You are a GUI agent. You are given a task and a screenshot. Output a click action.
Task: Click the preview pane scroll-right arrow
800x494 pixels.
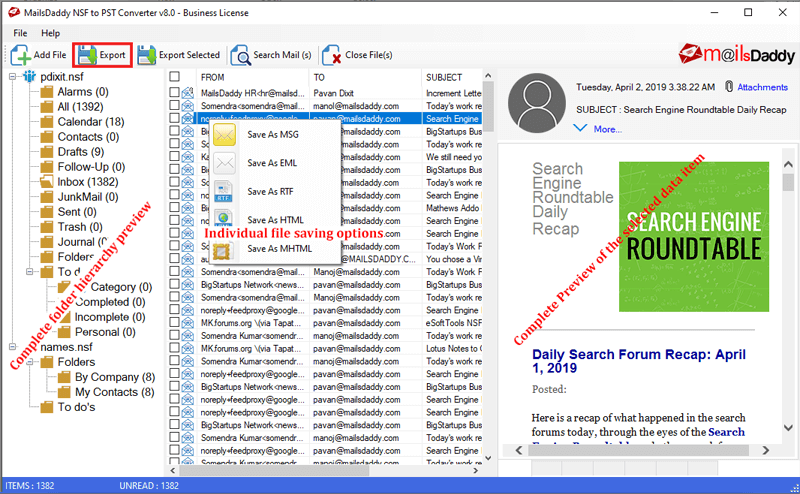765,450
